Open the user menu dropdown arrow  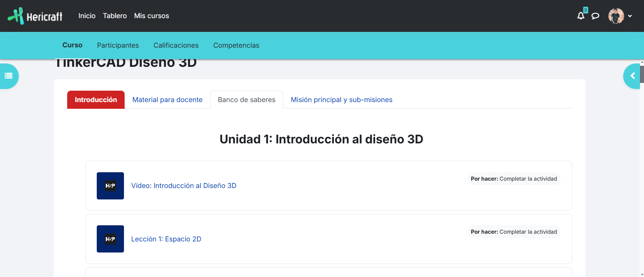[x=630, y=16]
